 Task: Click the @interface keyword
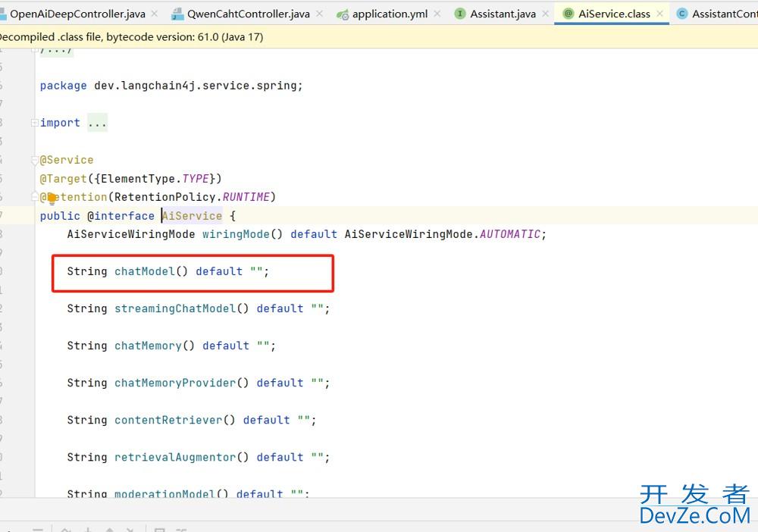121,216
